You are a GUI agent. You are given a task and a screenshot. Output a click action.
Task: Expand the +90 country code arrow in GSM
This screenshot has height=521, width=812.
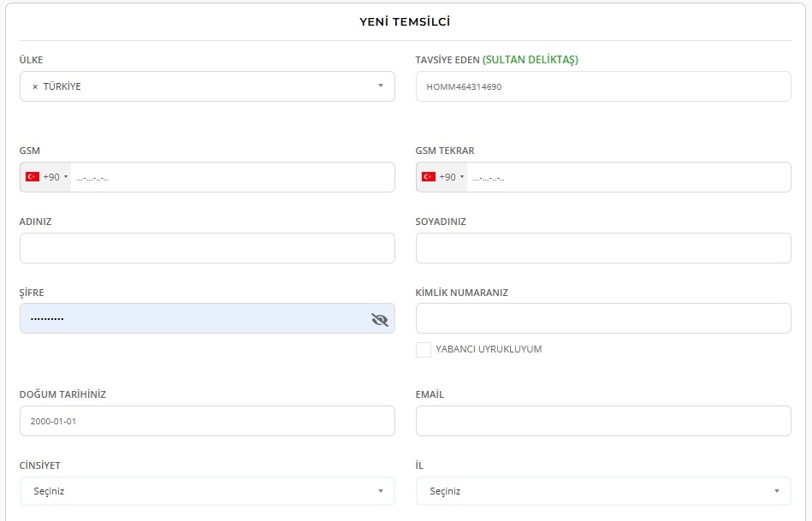[x=66, y=177]
